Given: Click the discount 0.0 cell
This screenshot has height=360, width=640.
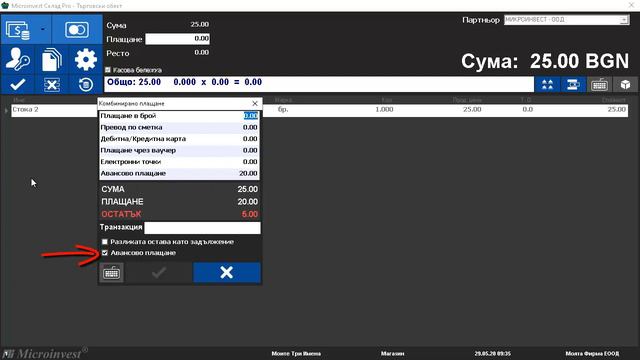Looking at the screenshot, I should tap(528, 109).
